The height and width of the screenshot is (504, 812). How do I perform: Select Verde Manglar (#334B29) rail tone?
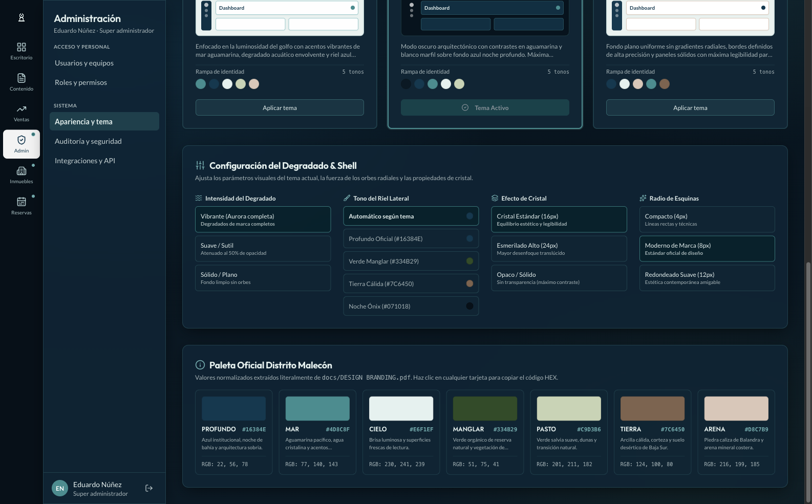(411, 261)
